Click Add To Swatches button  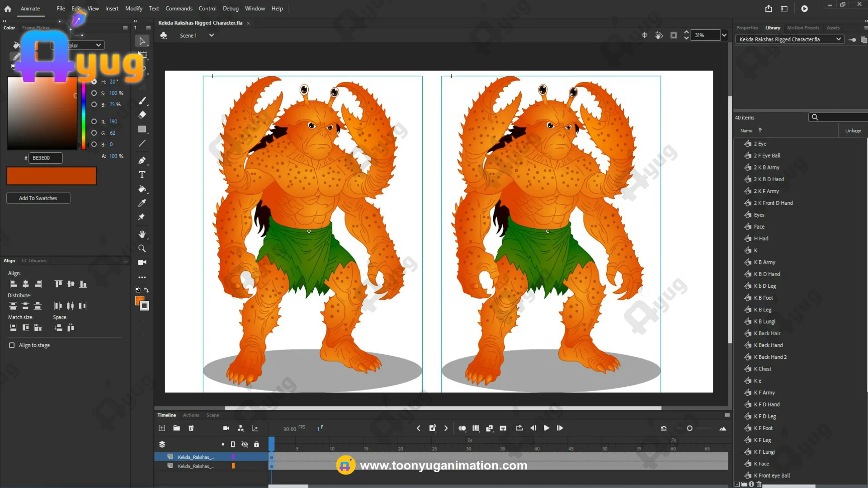point(38,198)
